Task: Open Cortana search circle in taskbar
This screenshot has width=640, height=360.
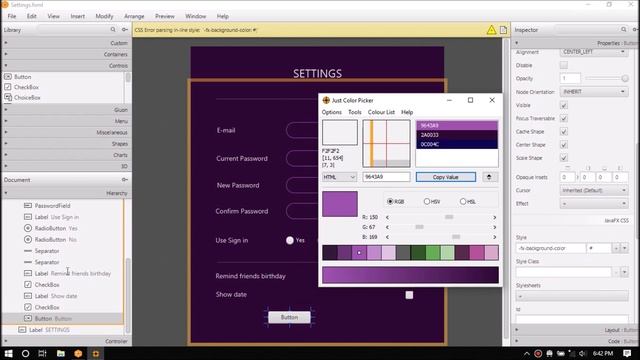Action: coord(25,353)
